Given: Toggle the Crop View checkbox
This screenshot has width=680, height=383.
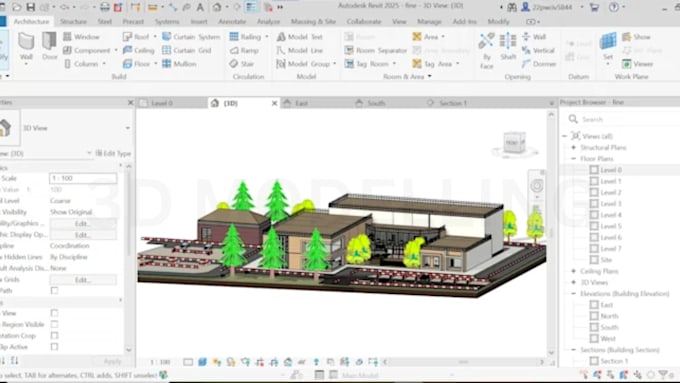Looking at the screenshot, I should click(x=54, y=313).
